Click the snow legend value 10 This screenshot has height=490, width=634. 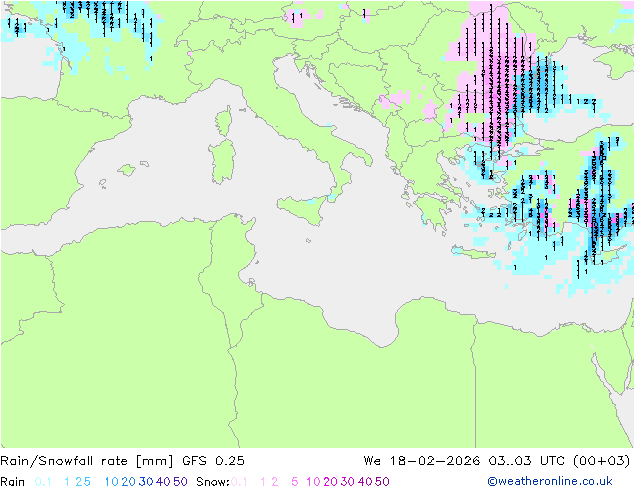click(313, 482)
